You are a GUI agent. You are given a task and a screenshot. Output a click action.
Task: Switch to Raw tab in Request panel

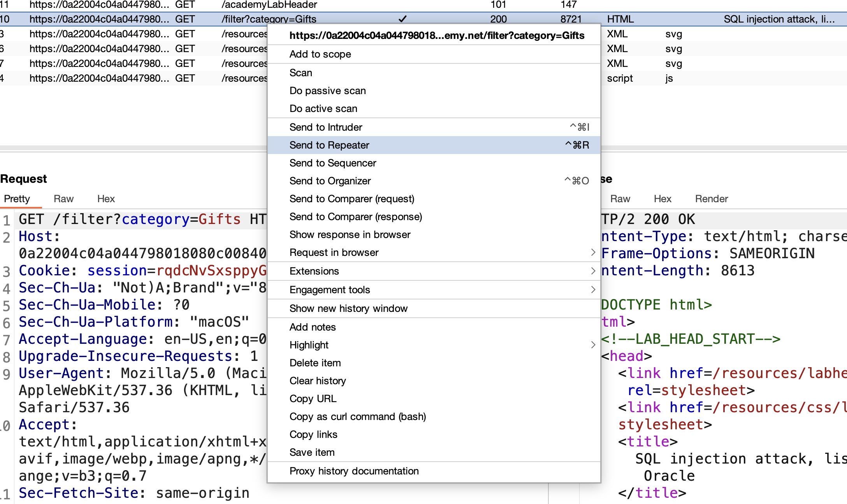(x=63, y=199)
